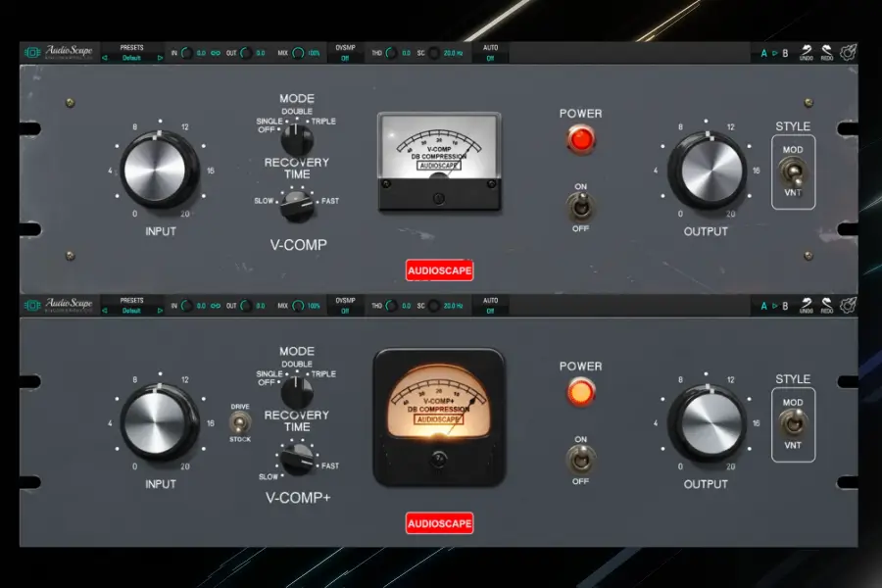The height and width of the screenshot is (588, 882).
Task: Click the RECOVERY TIME knob on V-COMP
Action: click(x=297, y=207)
